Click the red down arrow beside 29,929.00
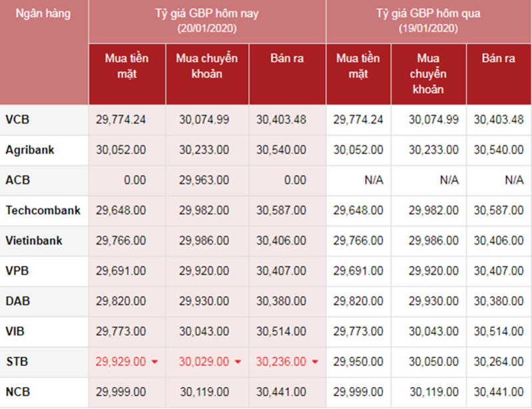This screenshot has height=409, width=532. [155, 362]
